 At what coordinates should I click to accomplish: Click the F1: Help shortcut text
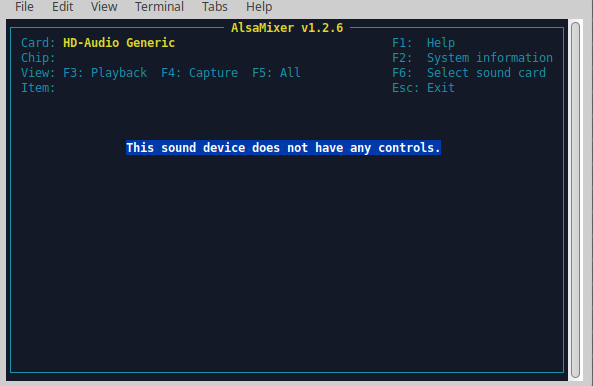pos(423,43)
